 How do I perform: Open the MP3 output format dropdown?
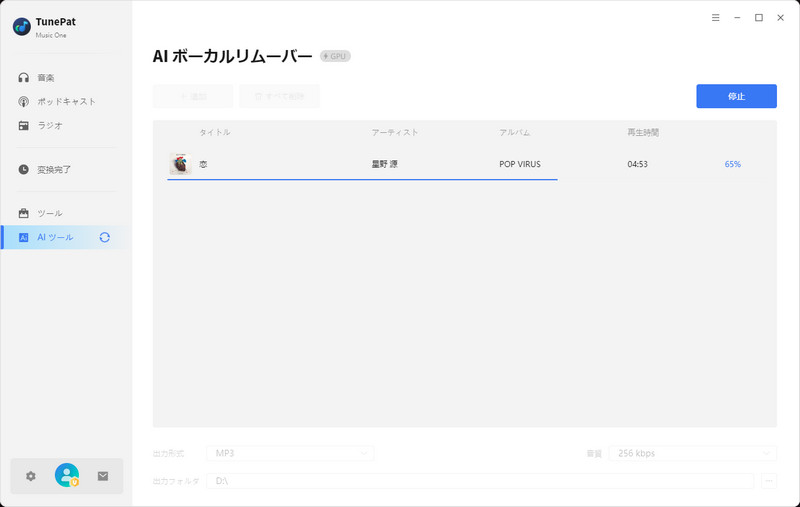290,453
